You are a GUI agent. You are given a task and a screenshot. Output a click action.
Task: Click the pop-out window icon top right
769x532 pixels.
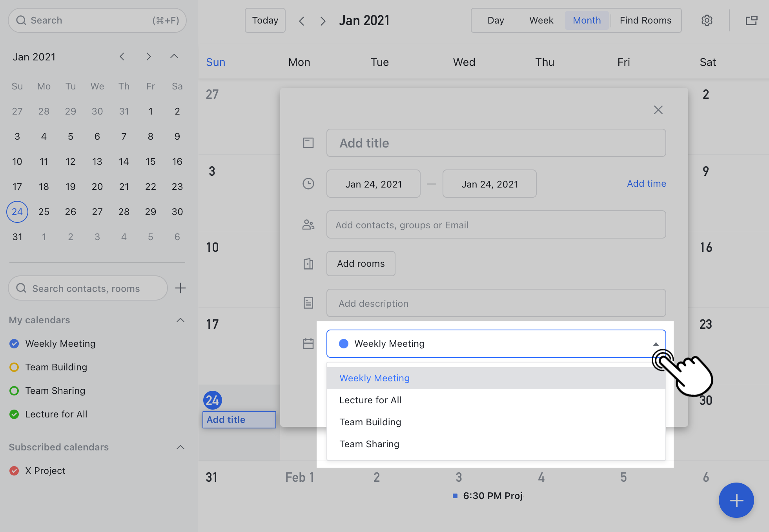751,20
